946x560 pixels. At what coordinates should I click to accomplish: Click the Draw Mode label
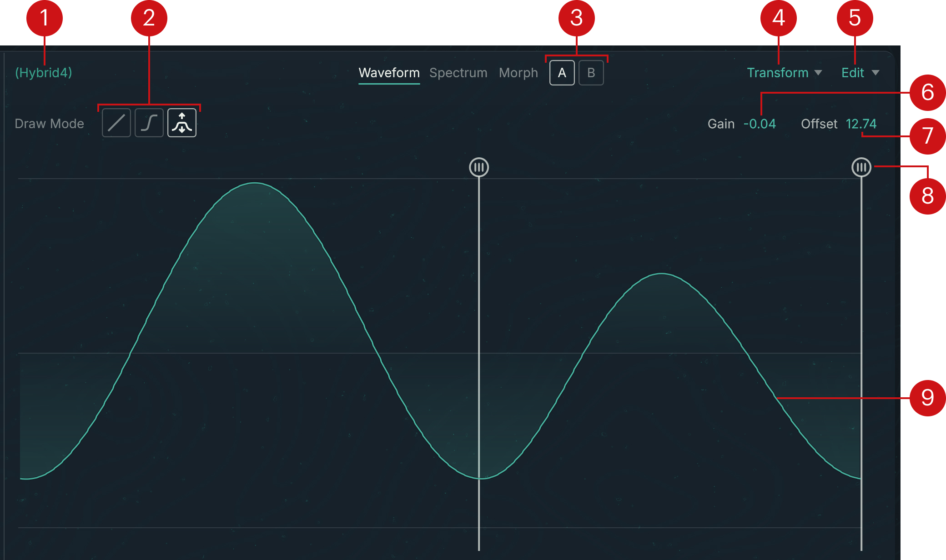tap(49, 124)
